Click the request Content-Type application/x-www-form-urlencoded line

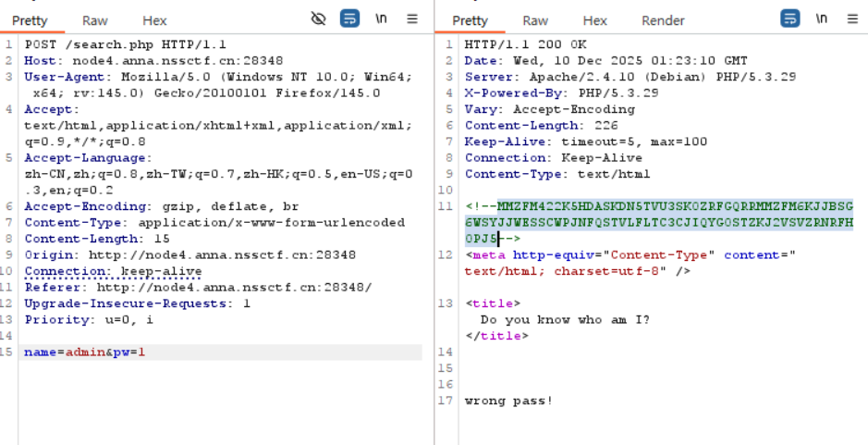click(x=214, y=223)
